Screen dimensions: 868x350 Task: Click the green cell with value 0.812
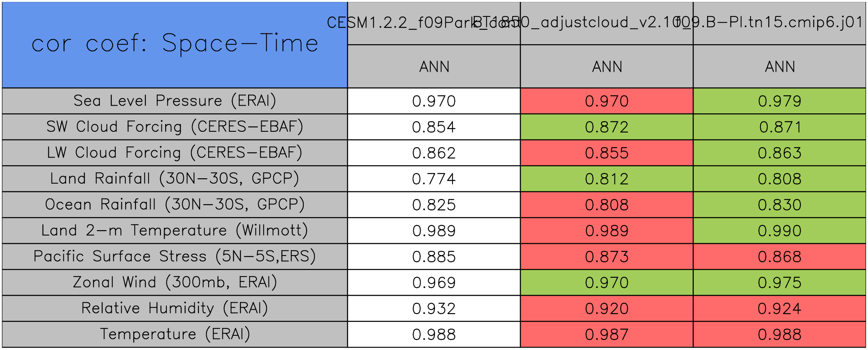click(607, 179)
